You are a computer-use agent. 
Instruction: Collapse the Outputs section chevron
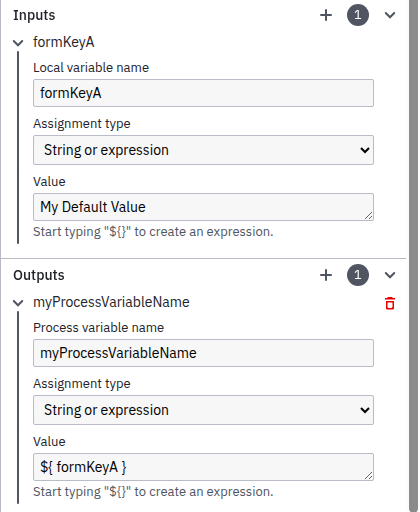point(390,275)
